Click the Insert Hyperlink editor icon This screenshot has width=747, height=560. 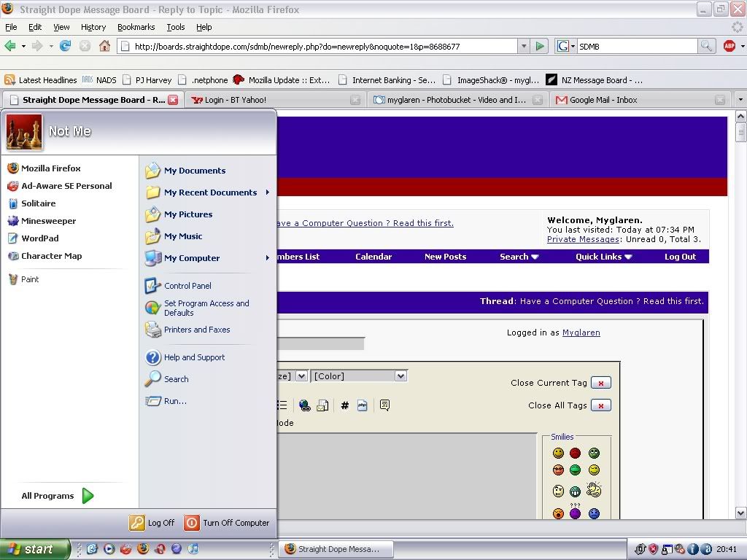pyautogui.click(x=304, y=405)
